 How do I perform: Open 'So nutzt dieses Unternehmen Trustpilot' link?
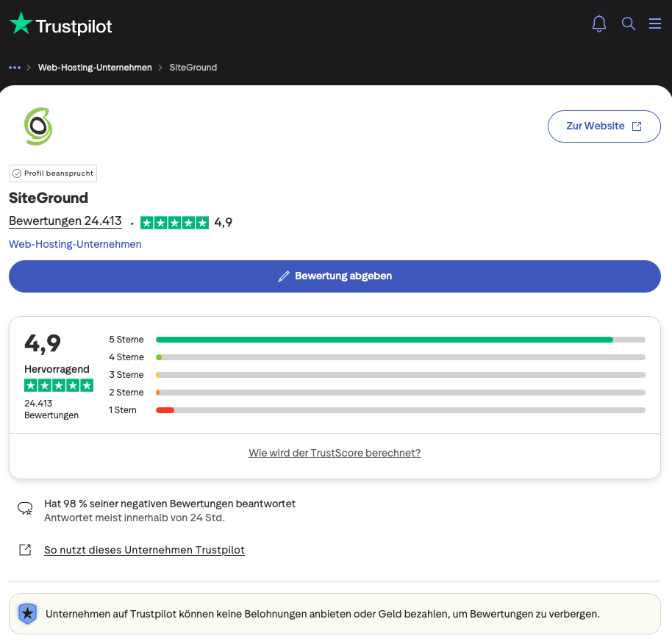pos(144,550)
